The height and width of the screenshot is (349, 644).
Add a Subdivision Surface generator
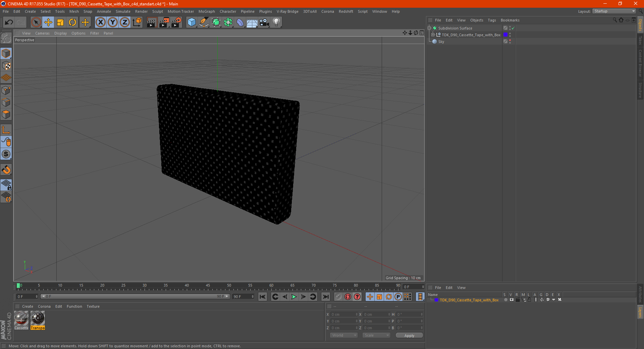click(216, 22)
